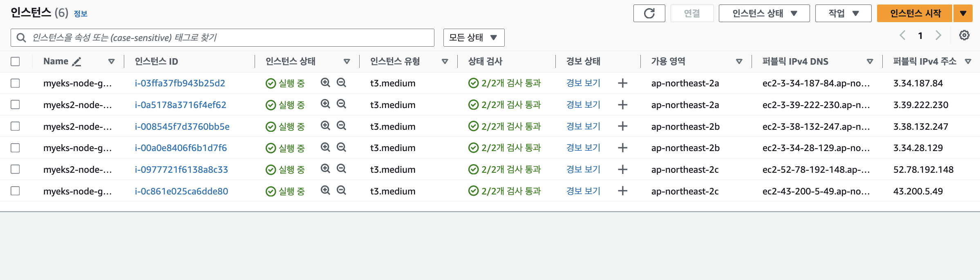Check the row for i-00a0e8406f6b1d7f6
Viewport: 980px width, 280px height.
pos(15,148)
